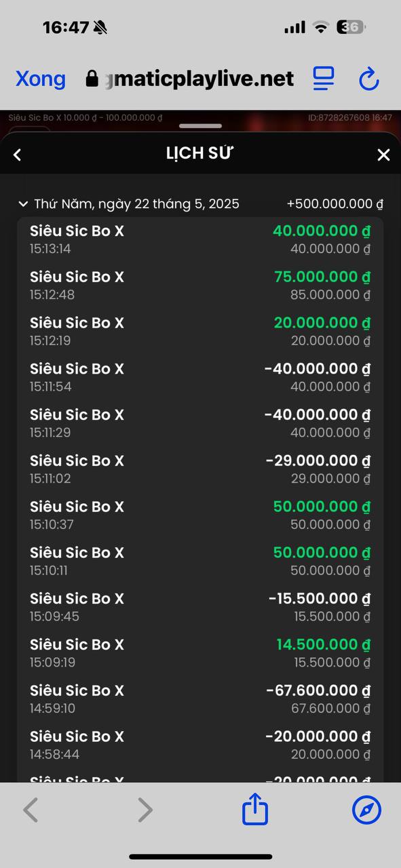The width and height of the screenshot is (401, 868).
Task: Tap the share icon in bottom bar
Action: point(255,810)
